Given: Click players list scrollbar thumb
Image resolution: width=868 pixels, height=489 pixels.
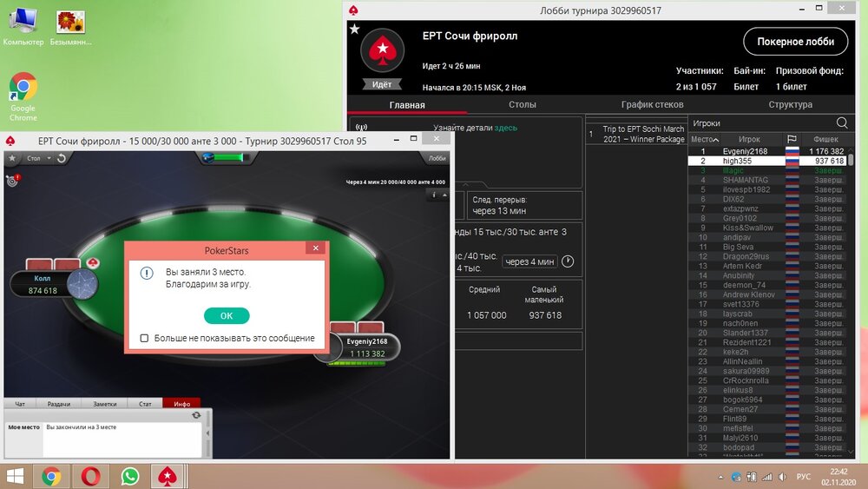Looking at the screenshot, I should (x=851, y=160).
